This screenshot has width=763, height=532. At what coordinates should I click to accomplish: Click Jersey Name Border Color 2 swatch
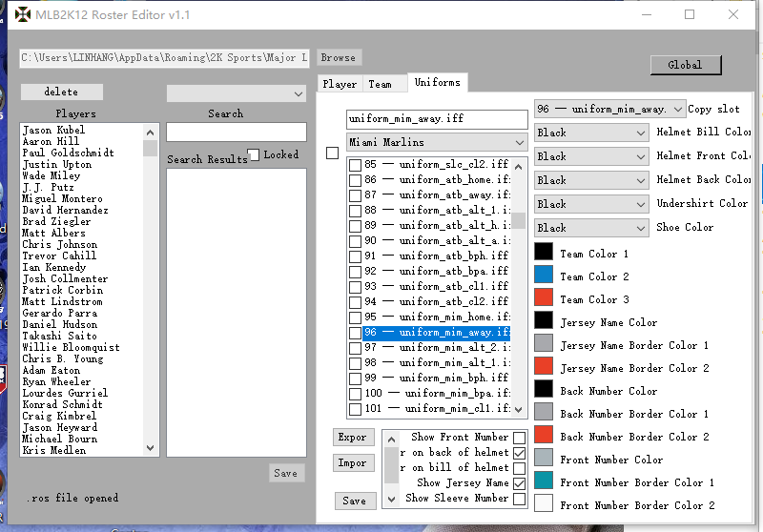pos(544,366)
